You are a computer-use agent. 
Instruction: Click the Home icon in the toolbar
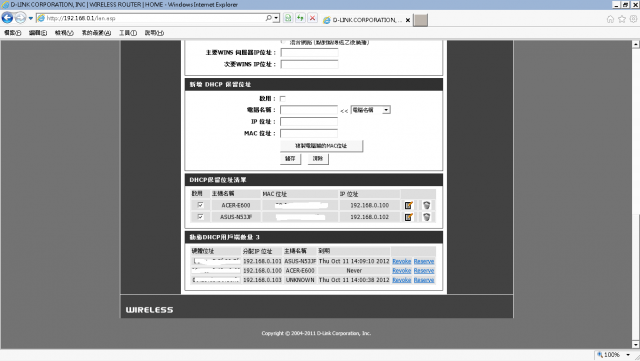(610, 19)
